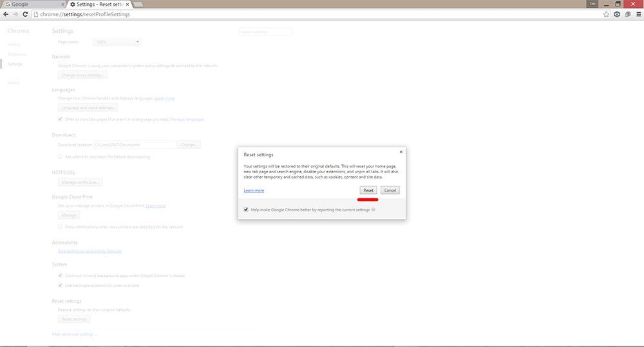This screenshot has width=644, height=347.
Task: Restore down the Chrome window
Action: point(618,4)
